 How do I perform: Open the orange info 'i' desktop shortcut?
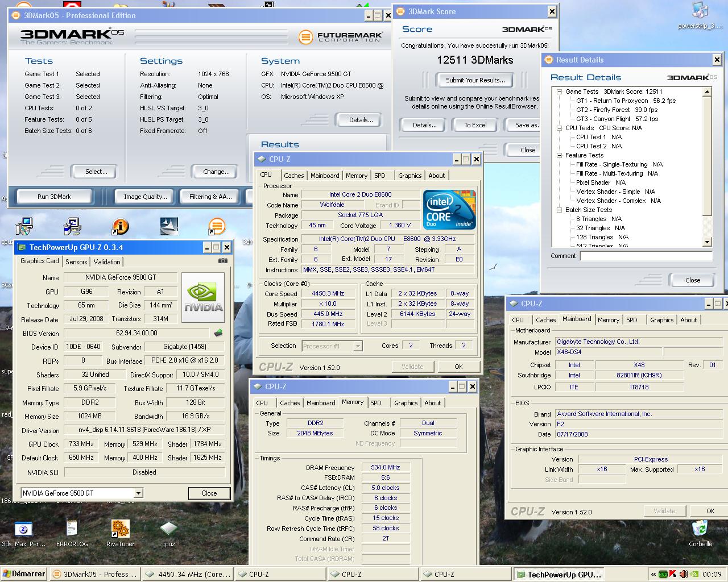pos(120,227)
